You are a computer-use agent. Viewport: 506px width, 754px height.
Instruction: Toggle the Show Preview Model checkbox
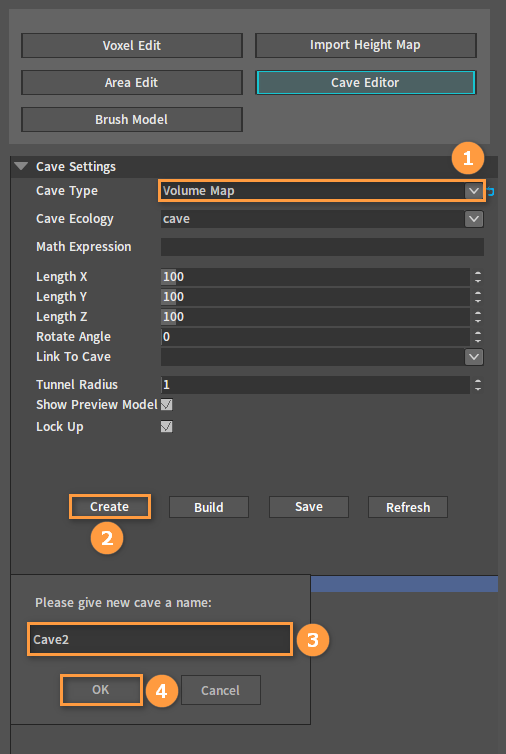[166, 405]
